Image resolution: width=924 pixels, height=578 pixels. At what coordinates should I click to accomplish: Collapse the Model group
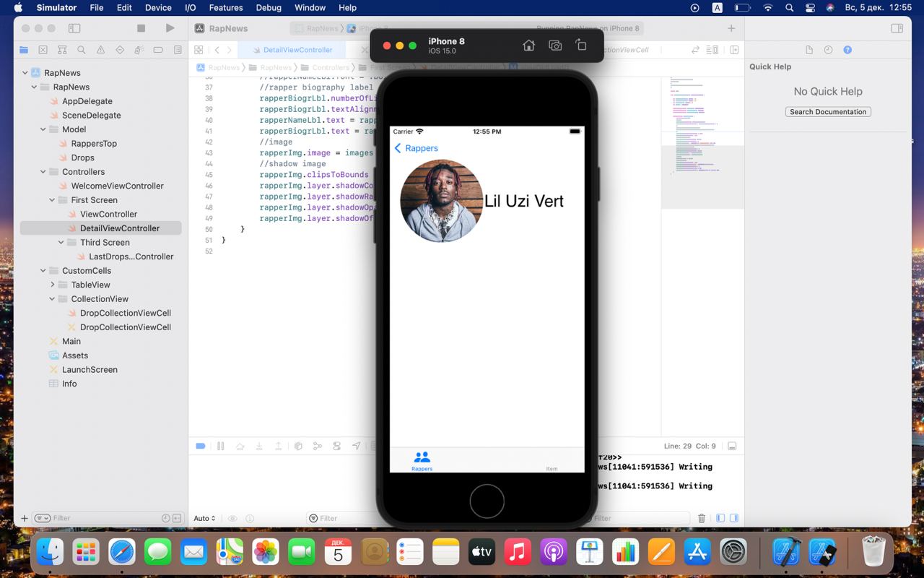[43, 129]
